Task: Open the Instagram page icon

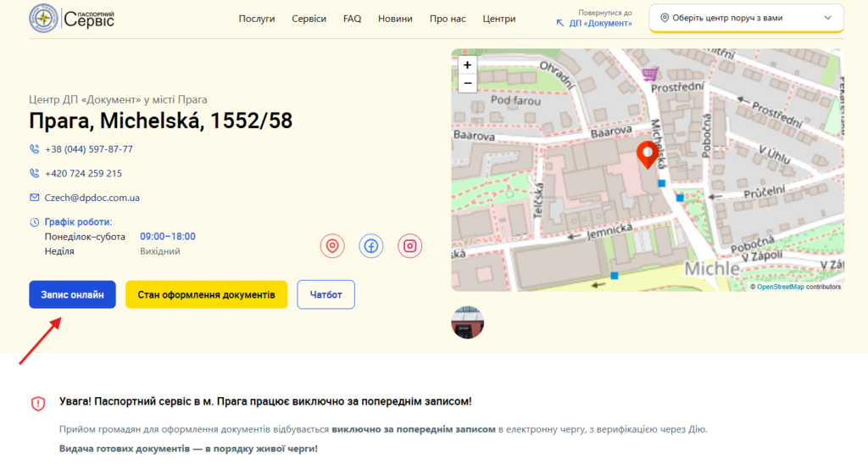Action: (x=409, y=246)
